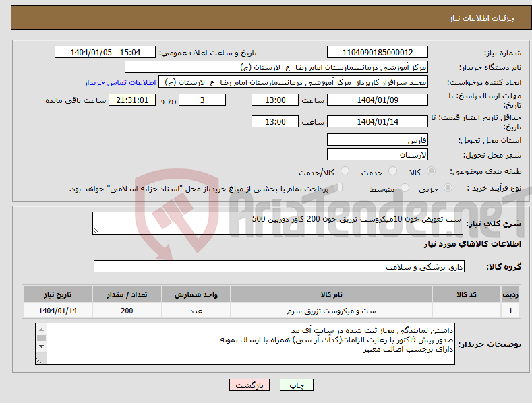Click the واحد شمارش column header
The height and width of the screenshot is (403, 532).
pyautogui.click(x=196, y=294)
